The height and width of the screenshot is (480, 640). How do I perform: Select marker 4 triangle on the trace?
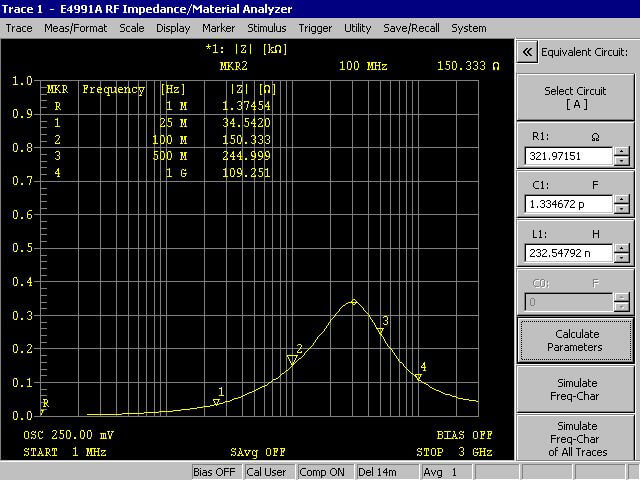(418, 377)
